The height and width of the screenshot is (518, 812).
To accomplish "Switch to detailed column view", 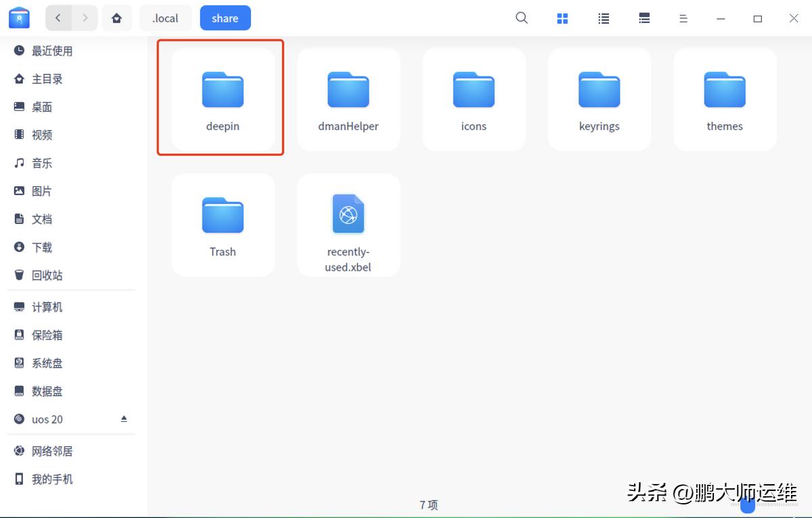I will point(644,18).
